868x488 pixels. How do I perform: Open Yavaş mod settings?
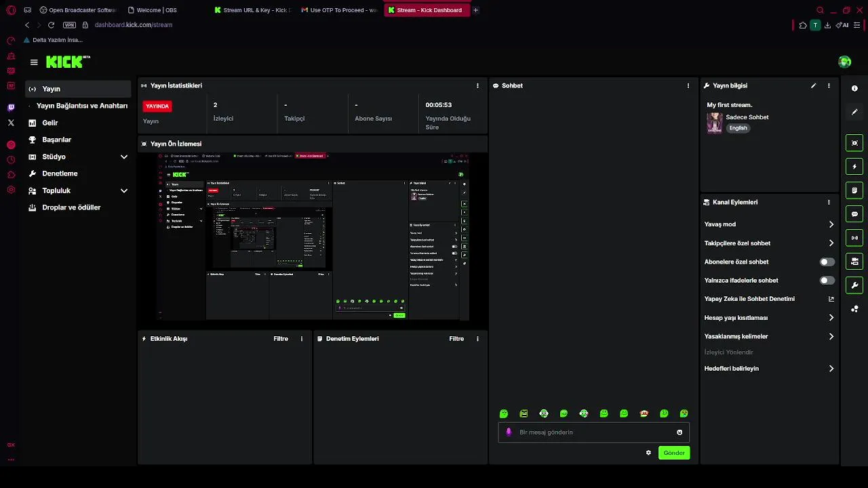769,224
